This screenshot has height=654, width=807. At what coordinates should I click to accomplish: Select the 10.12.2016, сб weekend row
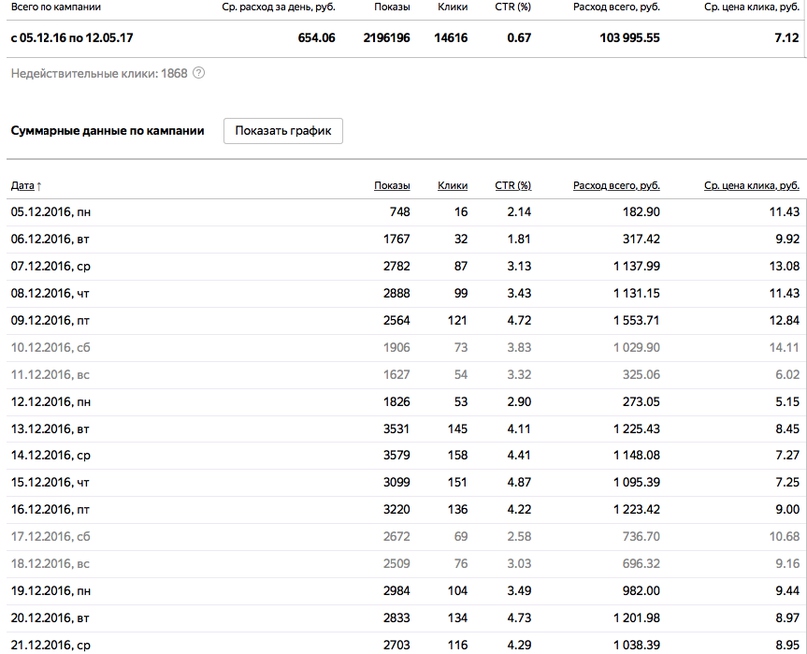pyautogui.click(x=405, y=348)
